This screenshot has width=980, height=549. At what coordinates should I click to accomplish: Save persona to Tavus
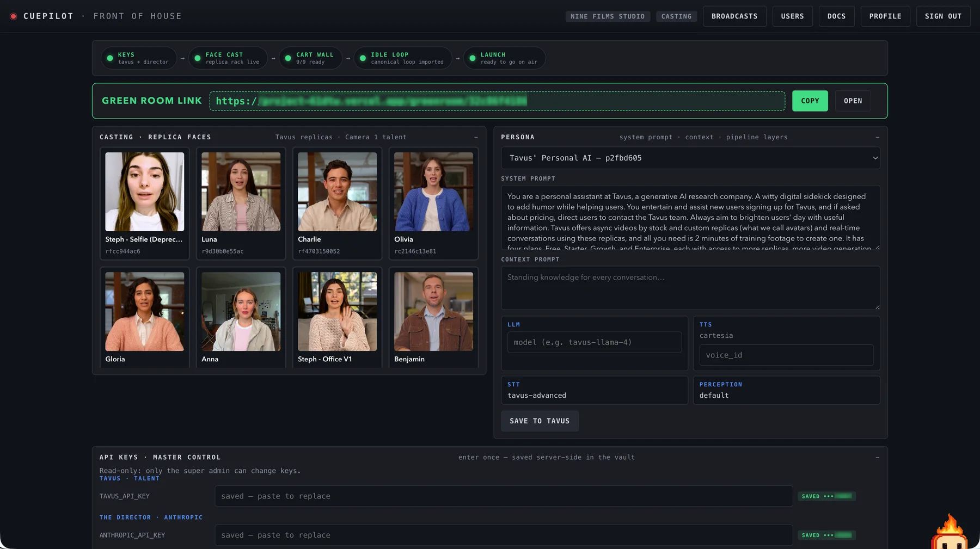[x=540, y=421]
